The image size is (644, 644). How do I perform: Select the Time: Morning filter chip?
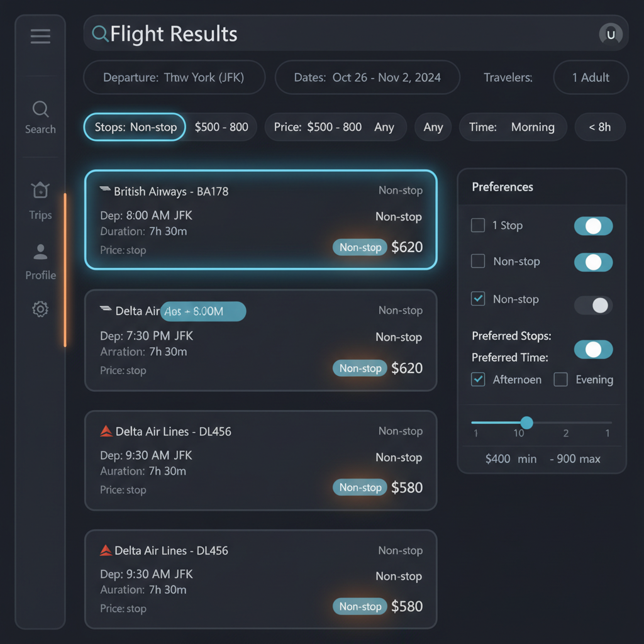click(513, 127)
